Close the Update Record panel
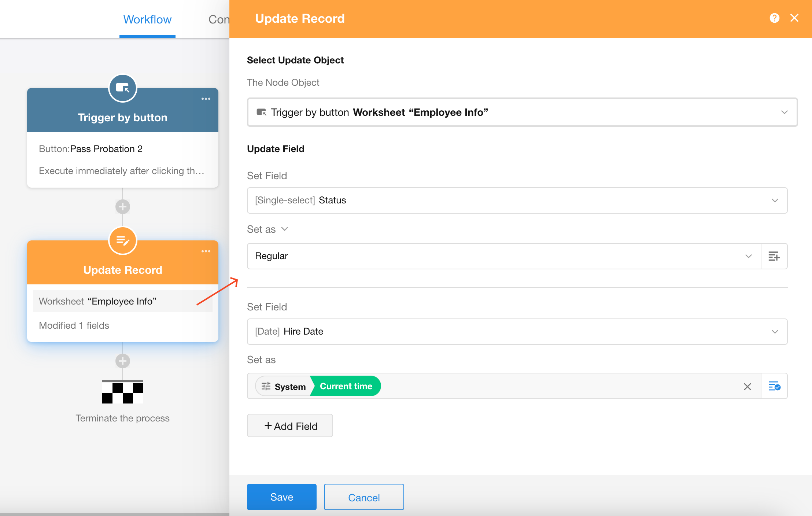 point(794,18)
